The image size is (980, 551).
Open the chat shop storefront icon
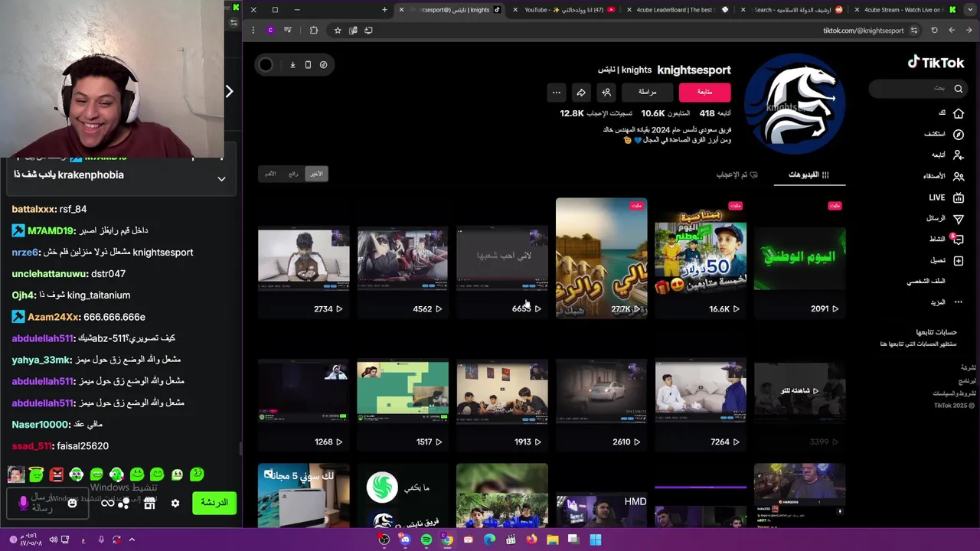pos(149,503)
